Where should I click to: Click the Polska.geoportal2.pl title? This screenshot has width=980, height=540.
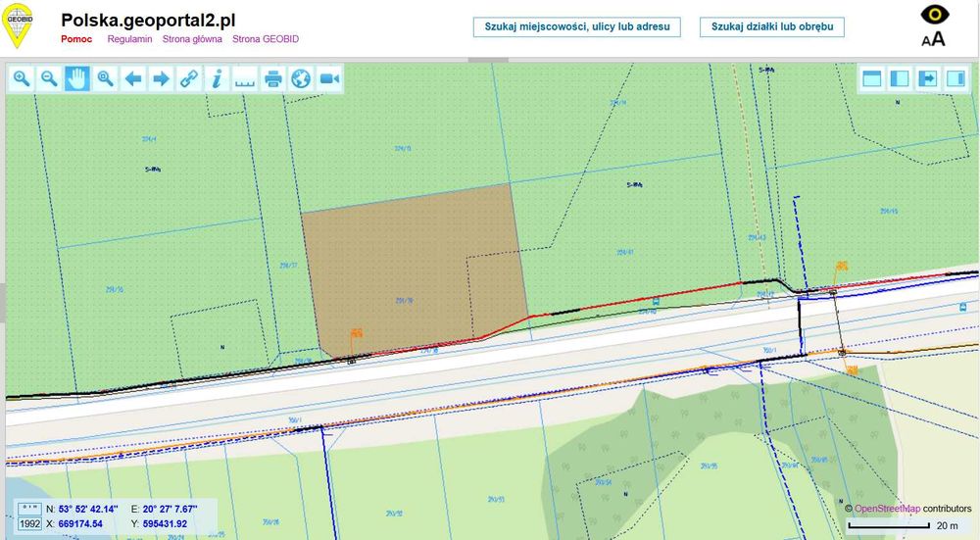click(148, 20)
